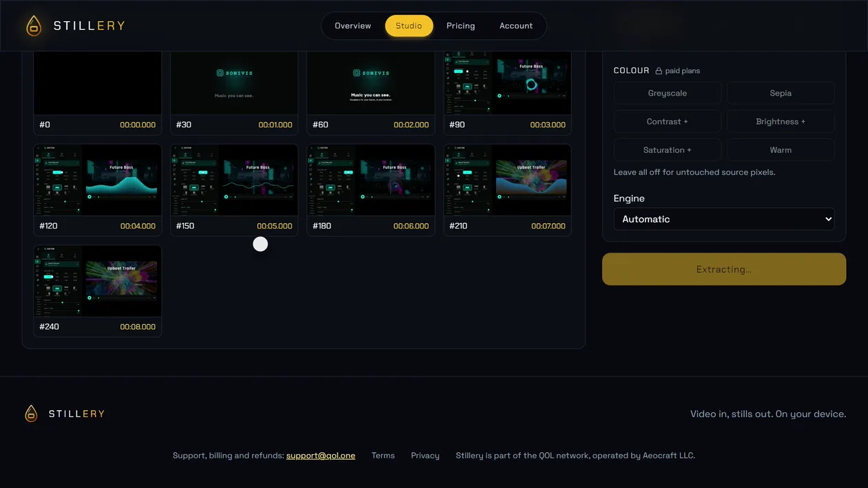The width and height of the screenshot is (868, 488).
Task: Select frame #240 thumbnail
Action: (x=98, y=282)
